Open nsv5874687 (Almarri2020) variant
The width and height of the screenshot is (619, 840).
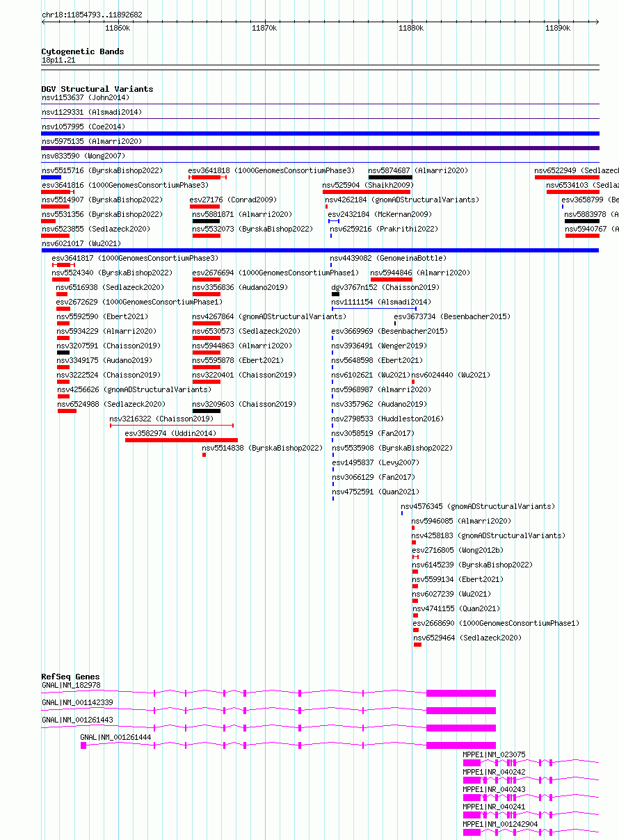pyautogui.click(x=418, y=170)
